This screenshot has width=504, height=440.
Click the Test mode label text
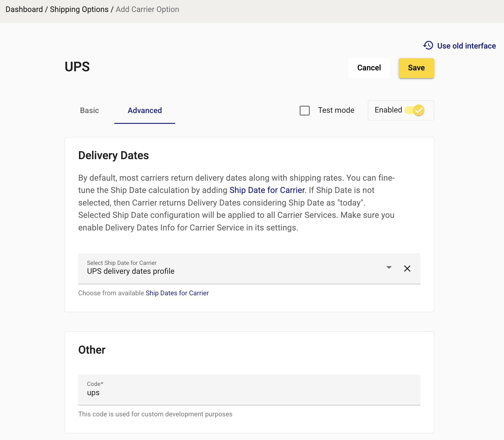(336, 110)
